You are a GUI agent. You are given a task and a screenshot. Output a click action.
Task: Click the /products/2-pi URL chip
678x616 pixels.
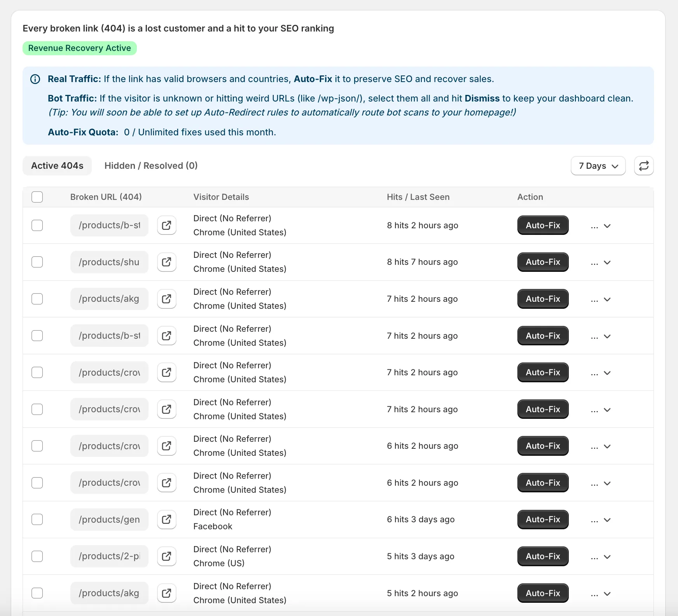coord(109,556)
